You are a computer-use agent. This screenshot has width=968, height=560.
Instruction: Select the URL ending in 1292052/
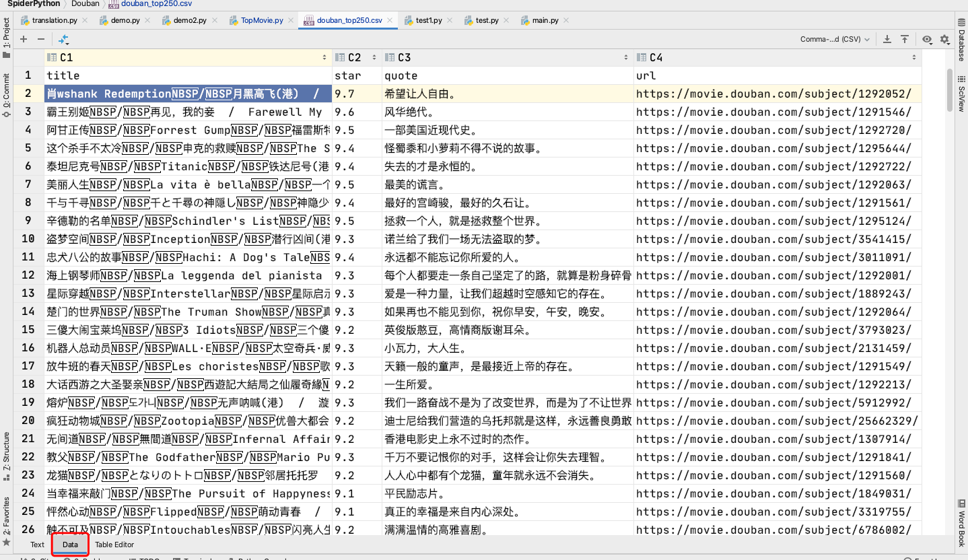pyautogui.click(x=777, y=94)
